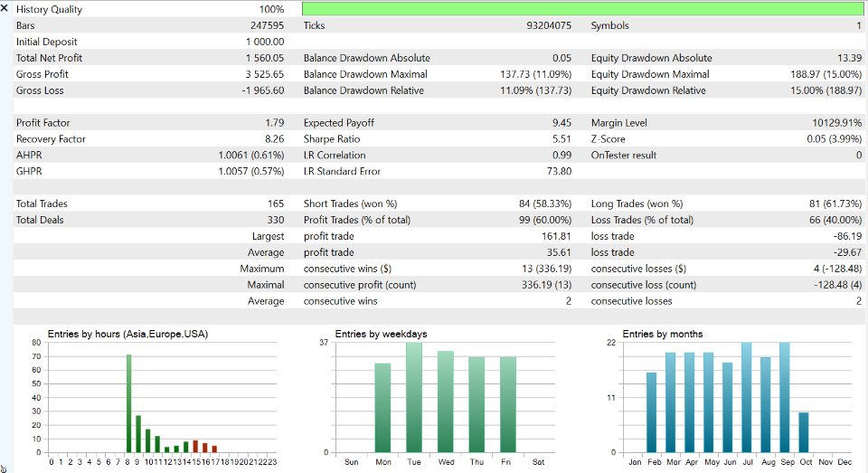This screenshot has height=473, width=868.
Task: Click the Profit Factor value 1.79
Action: pos(275,122)
